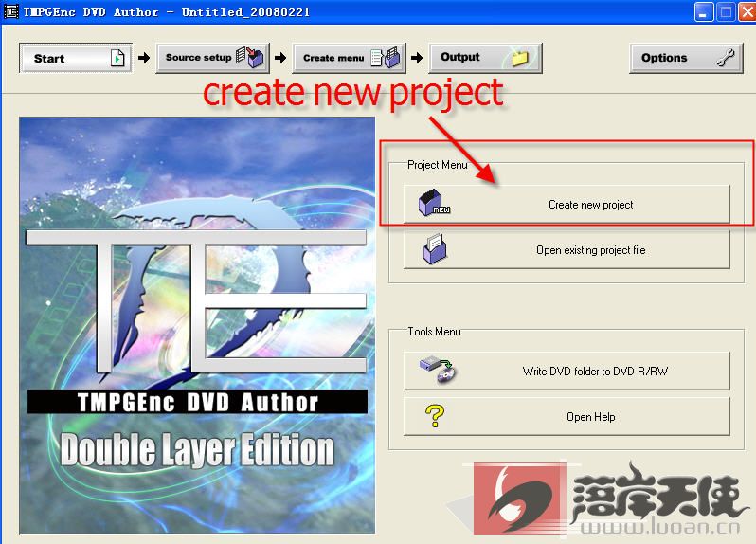The width and height of the screenshot is (756, 544).
Task: Click Open existing project file button
Action: [x=567, y=250]
